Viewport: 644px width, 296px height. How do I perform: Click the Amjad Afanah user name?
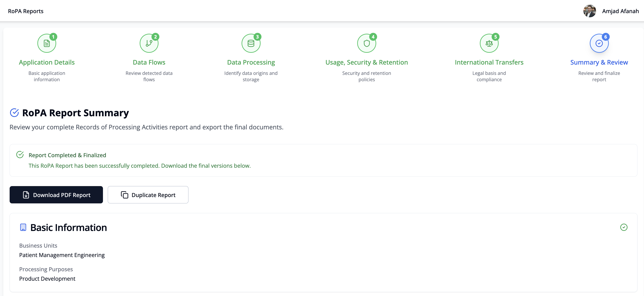click(x=620, y=11)
